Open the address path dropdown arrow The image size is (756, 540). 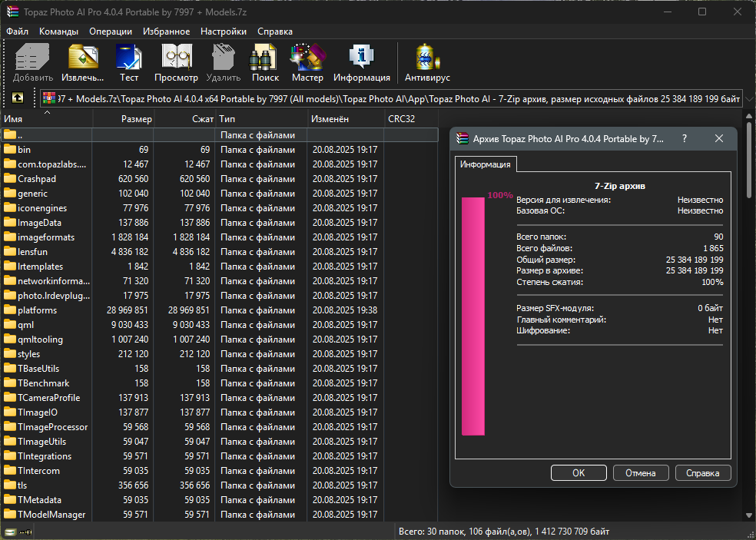pyautogui.click(x=749, y=99)
